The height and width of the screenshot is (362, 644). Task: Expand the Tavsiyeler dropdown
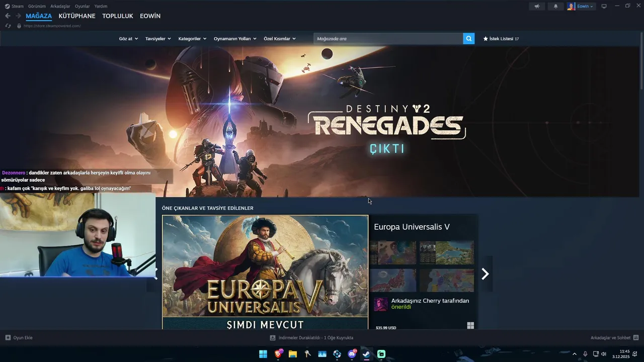pos(158,39)
